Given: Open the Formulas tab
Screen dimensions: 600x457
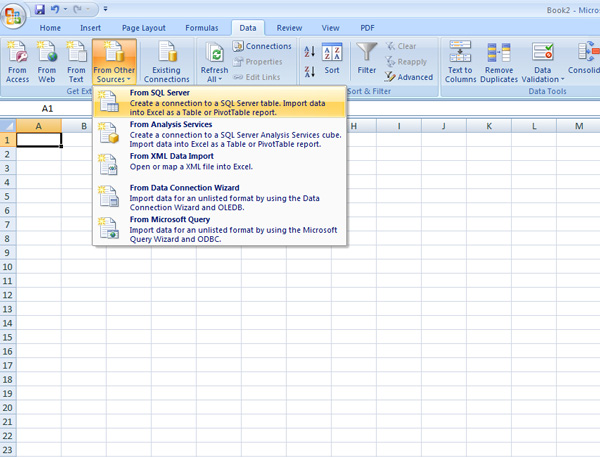Looking at the screenshot, I should click(x=202, y=28).
